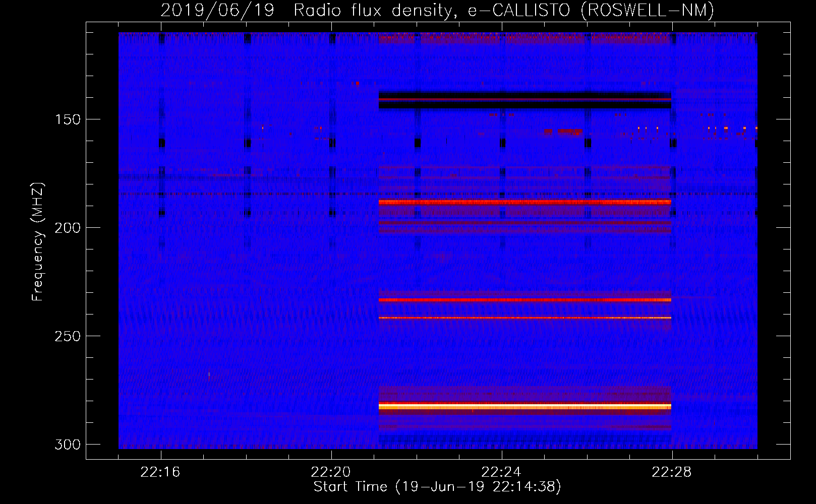Click the '22:16' time tick label

click(x=160, y=472)
